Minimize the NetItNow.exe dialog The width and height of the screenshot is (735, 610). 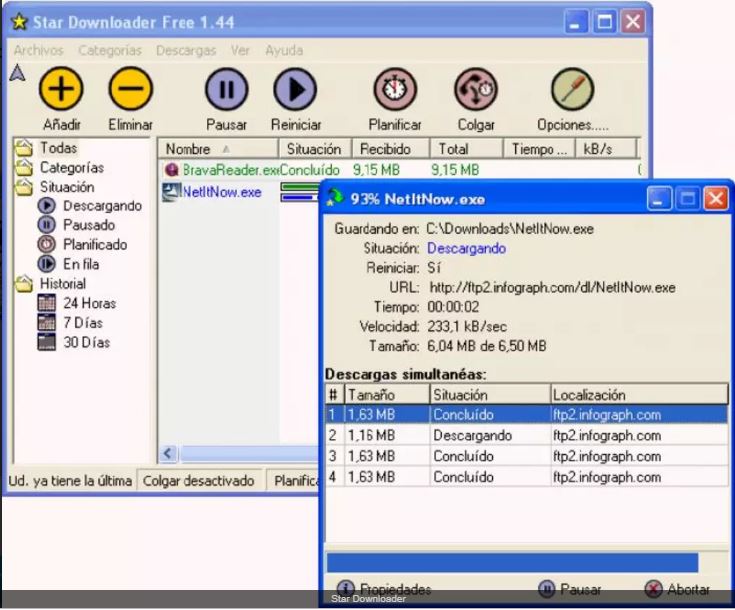point(659,199)
